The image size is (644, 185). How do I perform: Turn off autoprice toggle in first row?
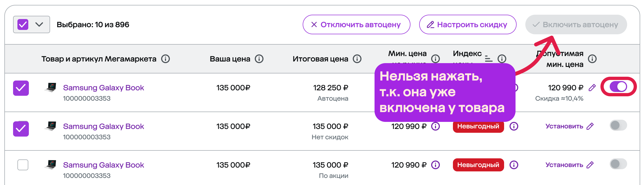pyautogui.click(x=618, y=87)
